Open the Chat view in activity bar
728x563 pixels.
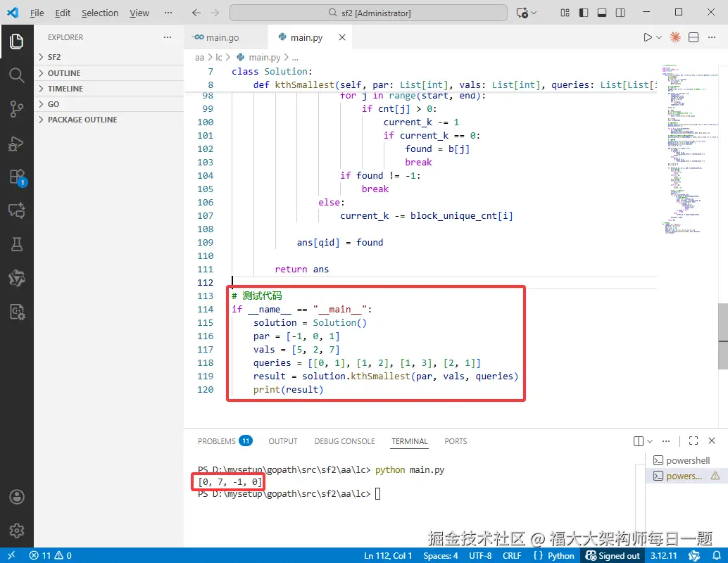[17, 210]
